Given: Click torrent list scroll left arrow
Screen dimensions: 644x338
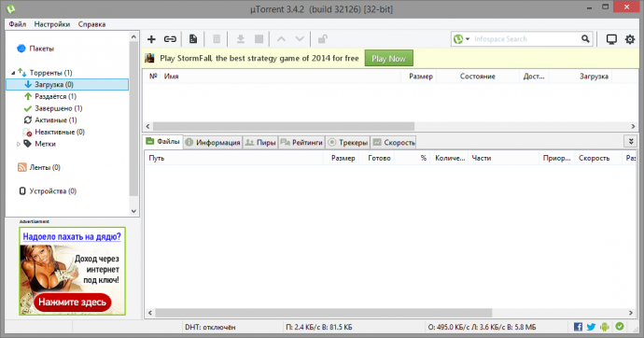Looking at the screenshot, I should point(148,126).
